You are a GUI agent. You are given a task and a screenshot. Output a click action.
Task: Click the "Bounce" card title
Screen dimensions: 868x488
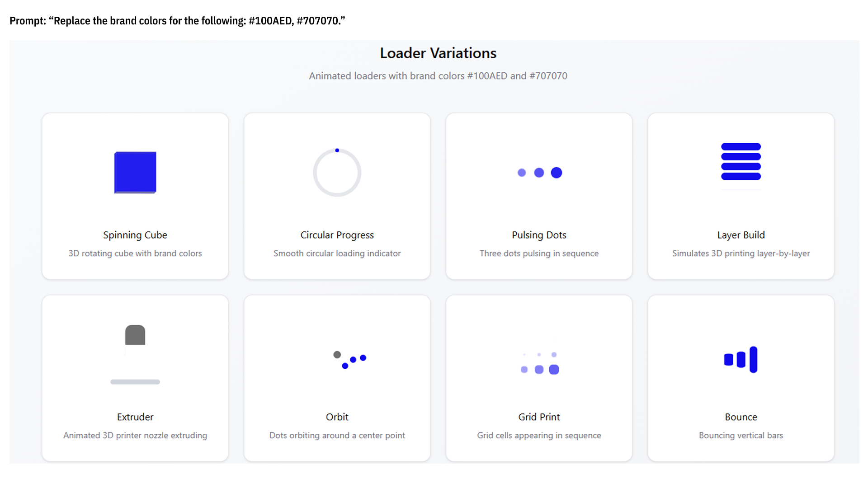pos(741,417)
